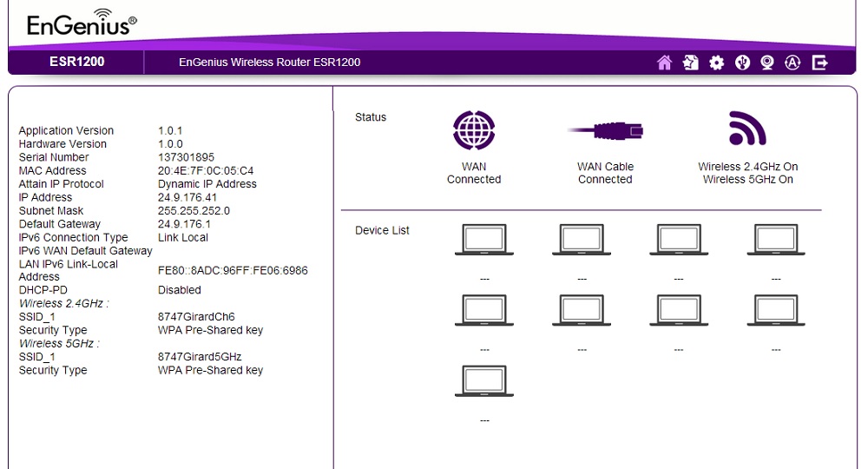Click the 'Device List' section label

point(382,230)
